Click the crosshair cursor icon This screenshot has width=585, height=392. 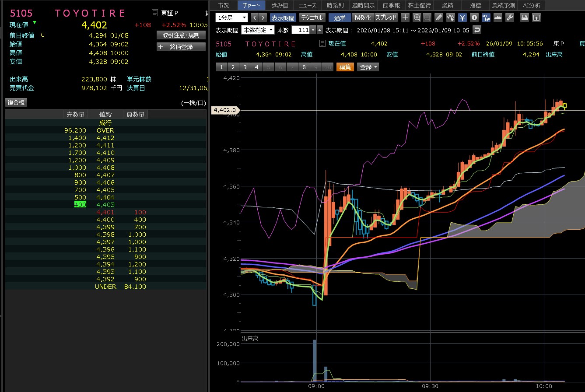[406, 17]
